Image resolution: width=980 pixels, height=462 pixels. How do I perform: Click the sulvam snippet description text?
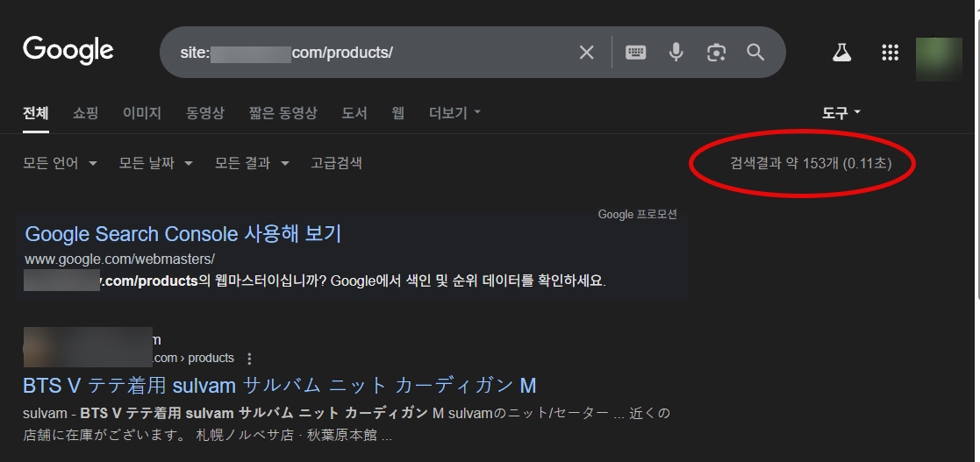click(347, 424)
